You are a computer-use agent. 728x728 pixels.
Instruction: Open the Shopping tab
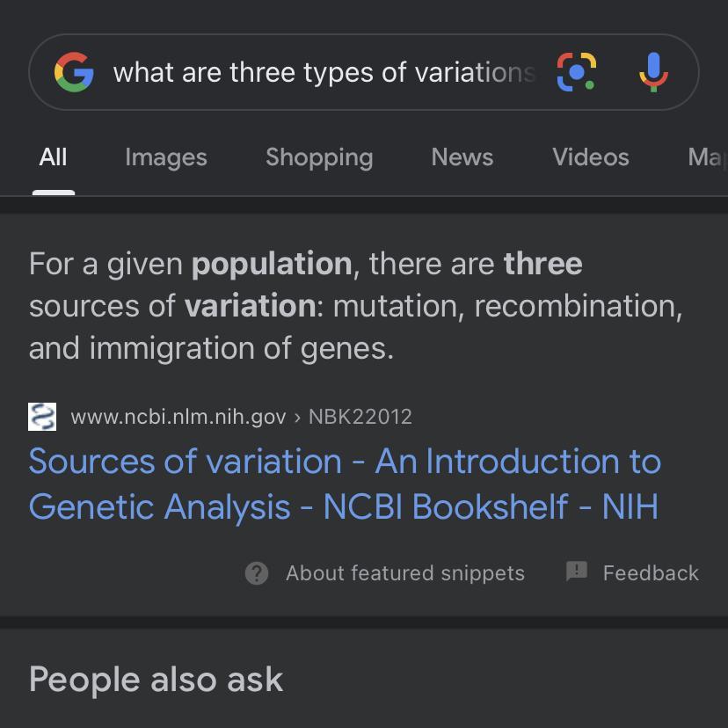point(319,157)
